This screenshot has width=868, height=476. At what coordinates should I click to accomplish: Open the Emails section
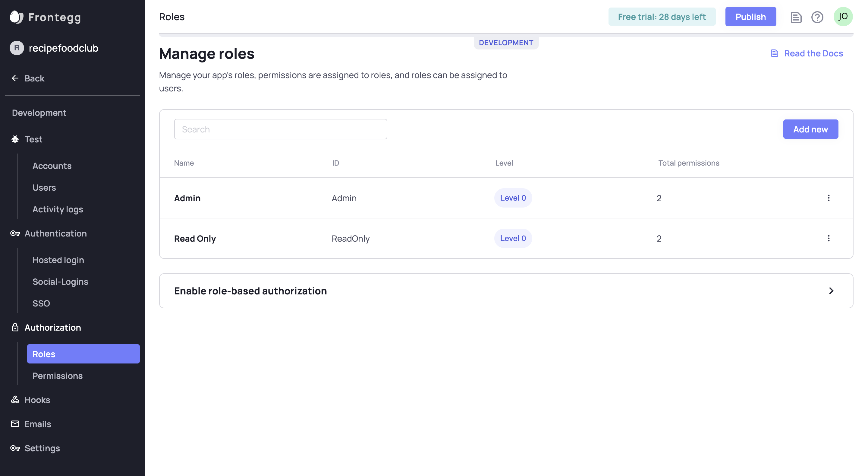[x=38, y=424]
